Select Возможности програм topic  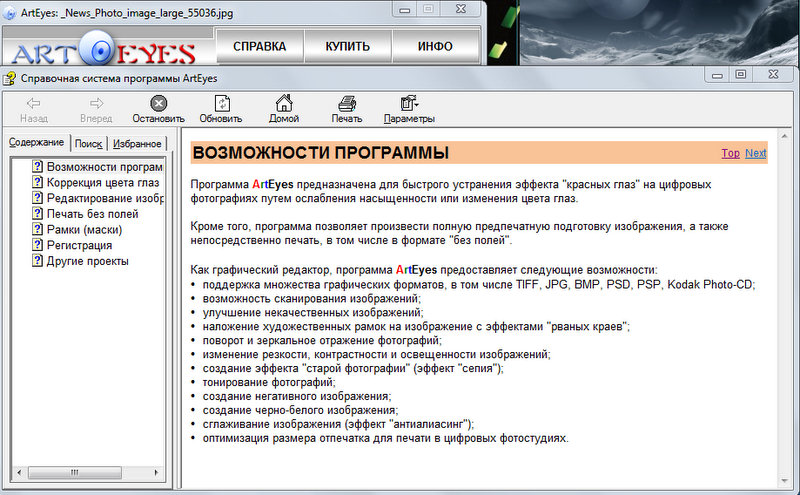[105, 167]
